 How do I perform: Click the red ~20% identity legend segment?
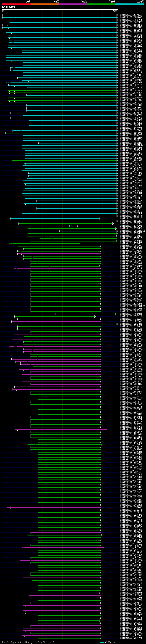[x=16, y=4]
